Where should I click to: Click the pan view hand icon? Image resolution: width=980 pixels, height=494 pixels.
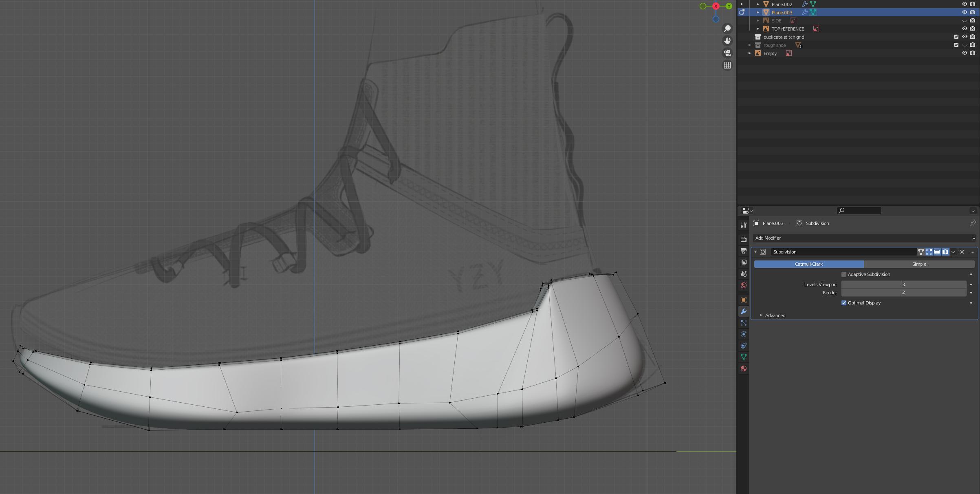[x=727, y=41]
